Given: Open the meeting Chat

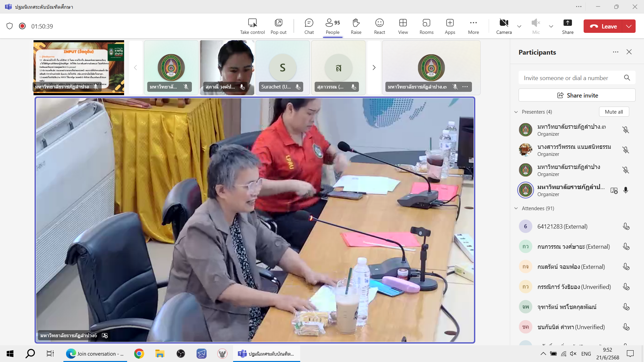Looking at the screenshot, I should pos(309,26).
